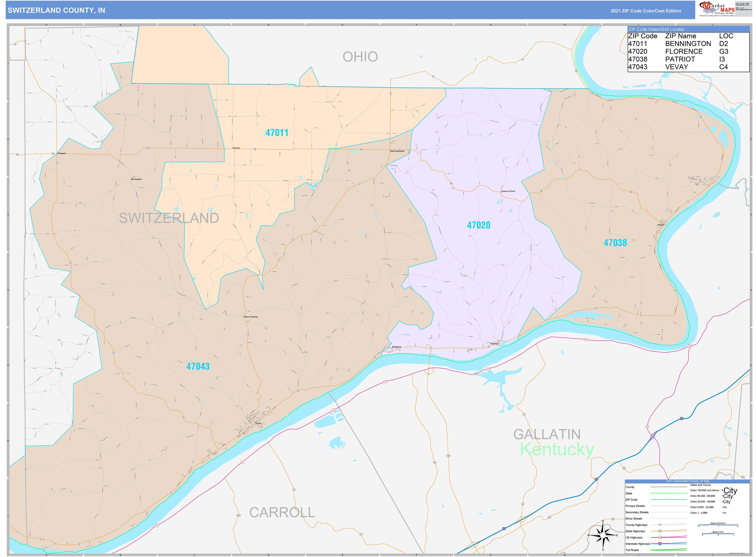756x557 pixels.
Task: Click the ZIP Code cyan line color sample
Action: click(x=668, y=500)
